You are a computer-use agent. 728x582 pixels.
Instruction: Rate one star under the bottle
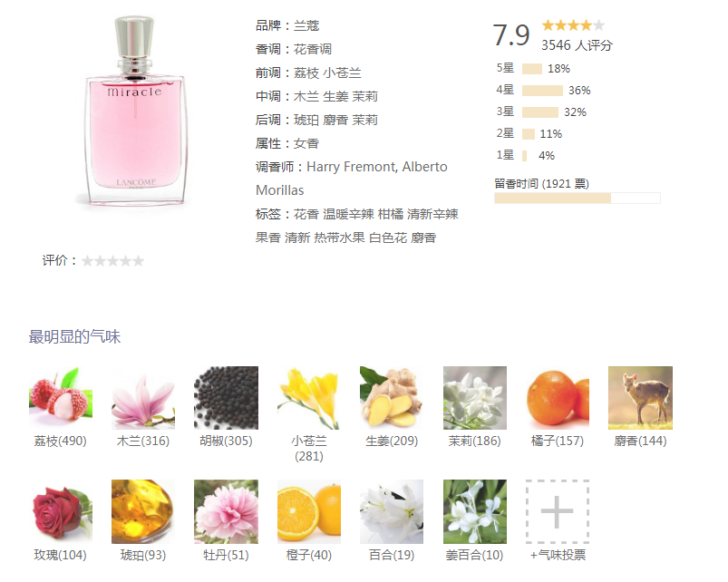[87, 261]
